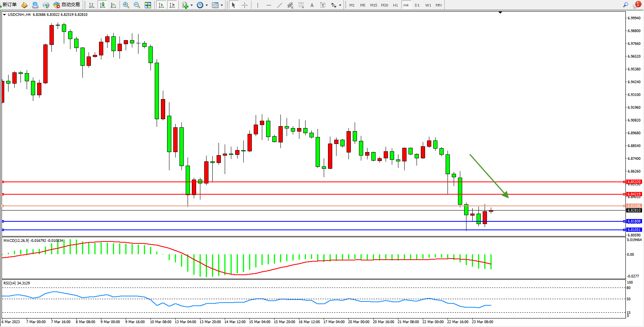
Task: Click the 自动交易 (AutoTrading) button
Action: click(x=67, y=5)
